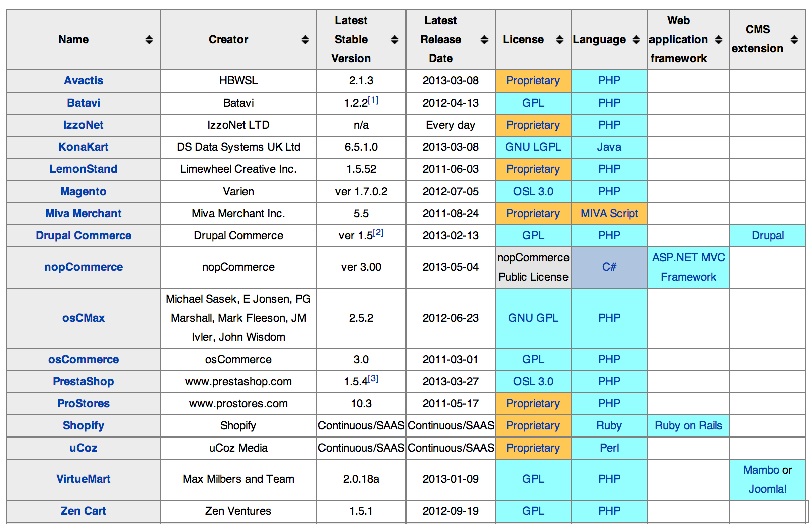812x524 pixels.
Task: Open the Magento page
Action: coord(83,192)
